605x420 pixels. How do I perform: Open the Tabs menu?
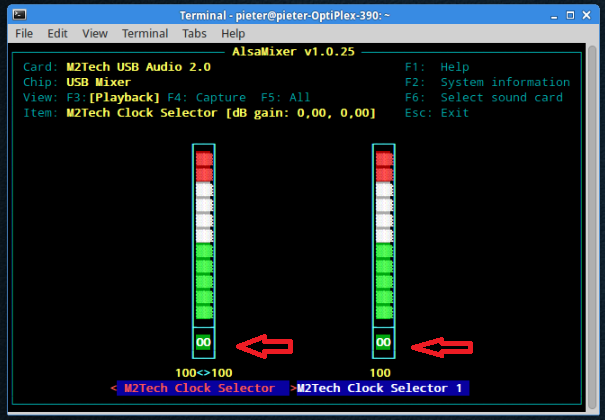click(x=194, y=34)
